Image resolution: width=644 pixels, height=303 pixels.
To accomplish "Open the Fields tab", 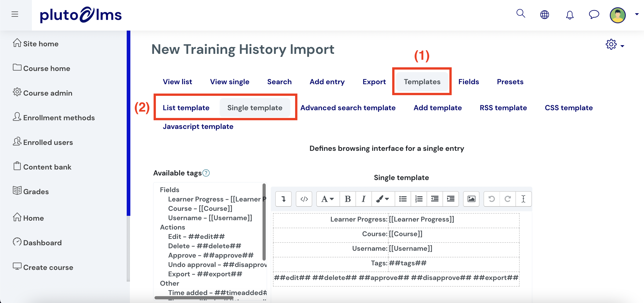I will click(x=469, y=82).
